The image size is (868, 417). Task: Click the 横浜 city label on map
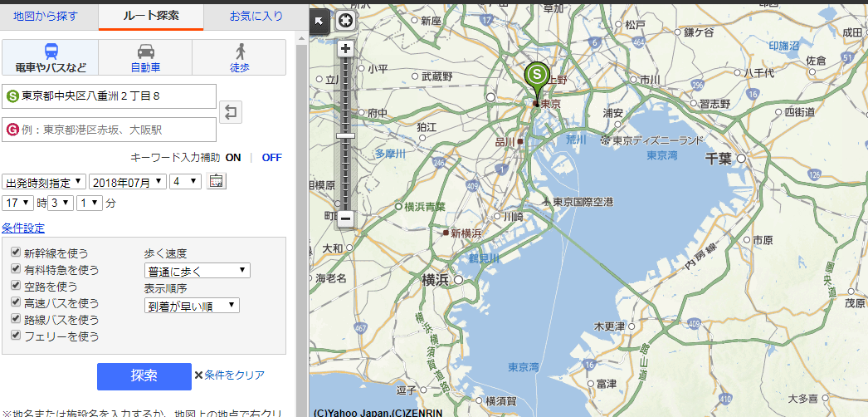435,280
